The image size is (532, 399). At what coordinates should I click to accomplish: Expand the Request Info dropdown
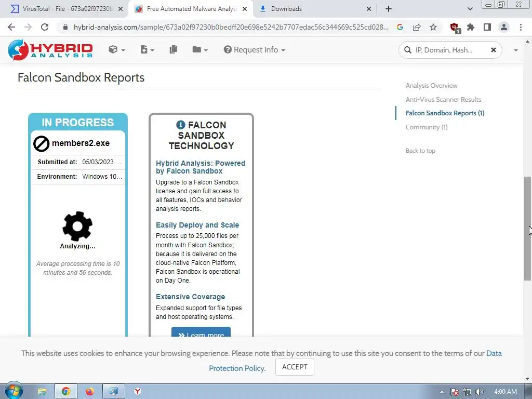click(255, 50)
